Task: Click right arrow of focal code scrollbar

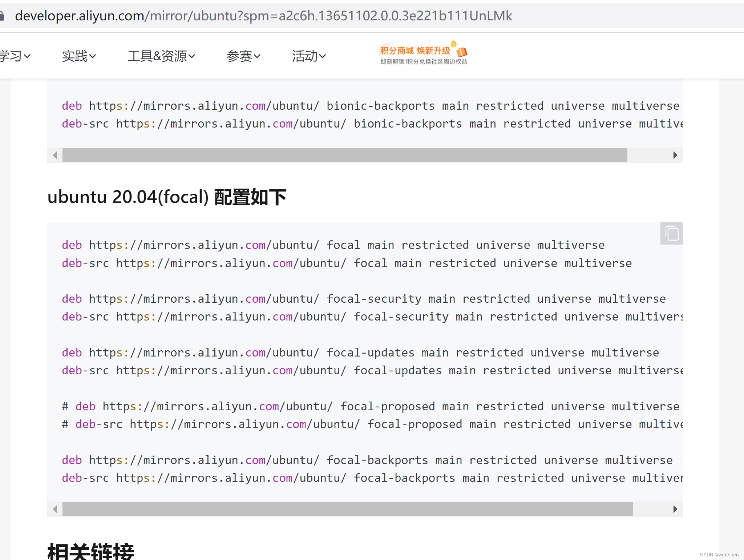Action: pos(675,509)
